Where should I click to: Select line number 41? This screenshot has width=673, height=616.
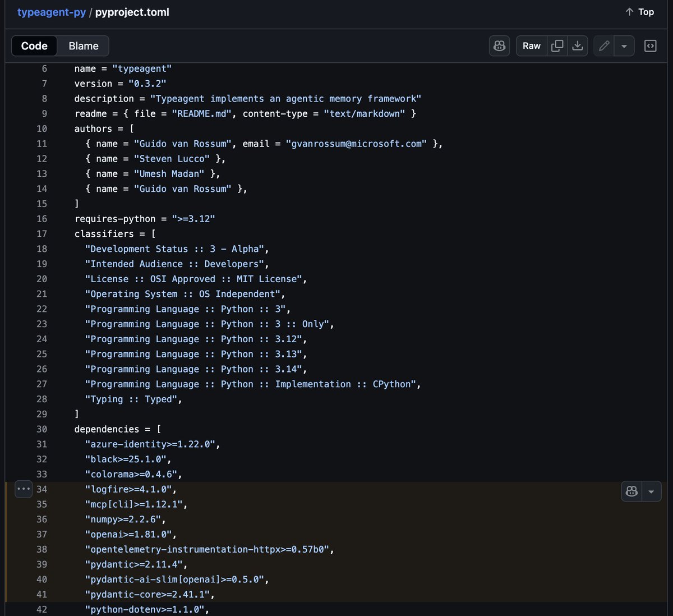tap(42, 594)
